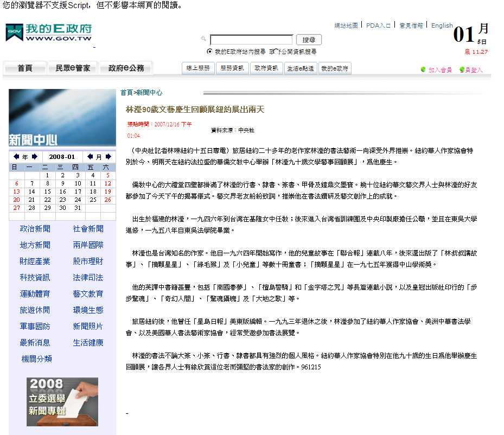Image resolution: width=504 pixels, height=435 pixels.
Task: Click the English language link
Action: pos(442,25)
